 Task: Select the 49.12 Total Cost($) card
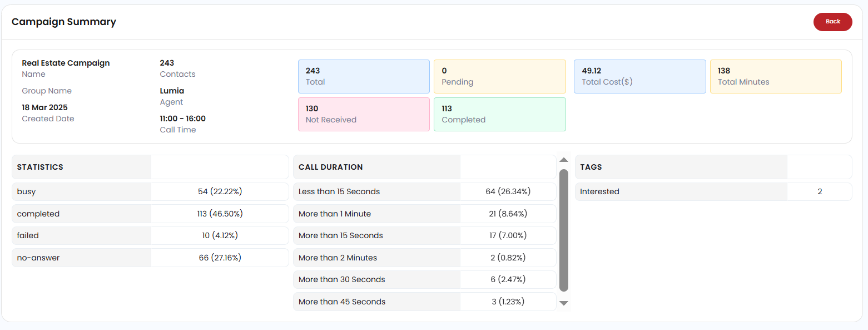pyautogui.click(x=640, y=76)
